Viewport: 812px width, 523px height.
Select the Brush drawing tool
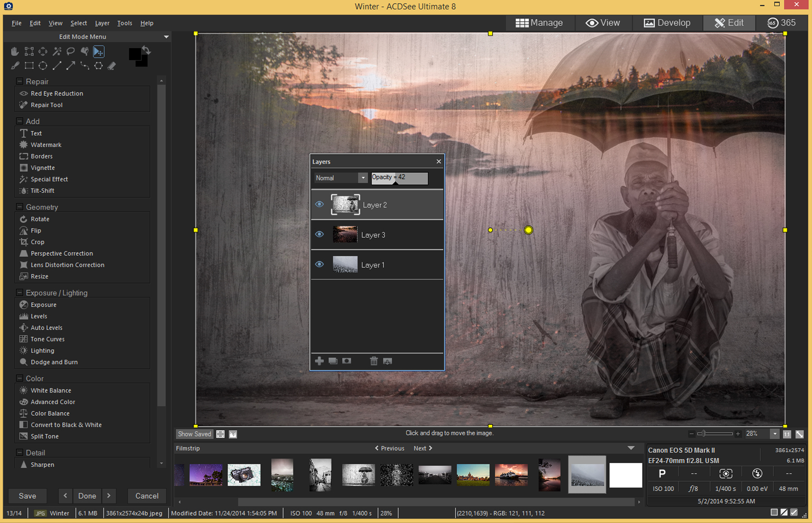15,66
